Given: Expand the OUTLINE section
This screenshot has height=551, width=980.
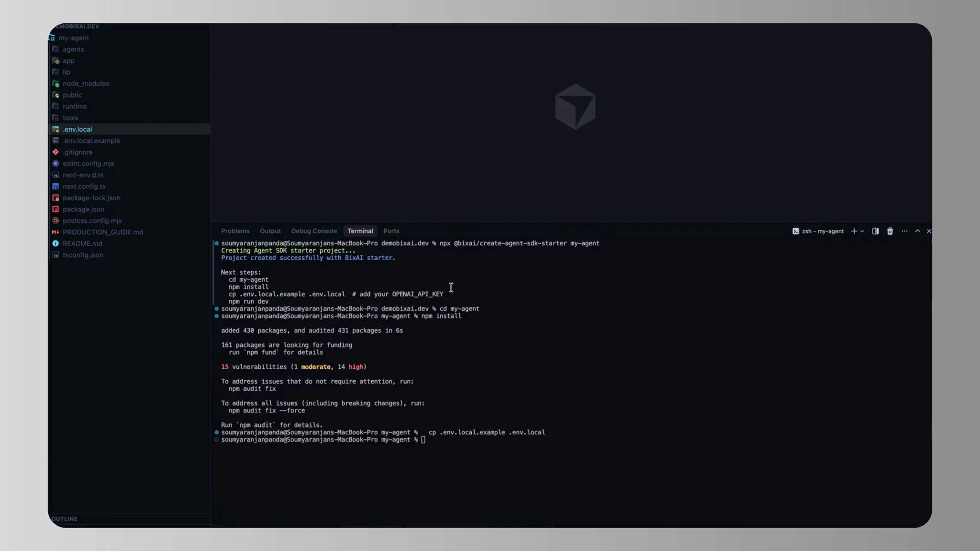Looking at the screenshot, I should 66,518.
